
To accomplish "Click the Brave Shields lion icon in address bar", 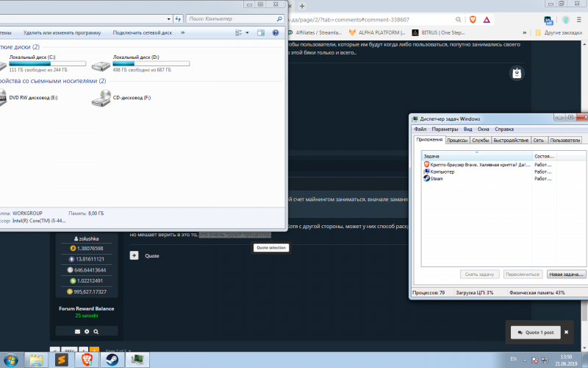I will (473, 20).
